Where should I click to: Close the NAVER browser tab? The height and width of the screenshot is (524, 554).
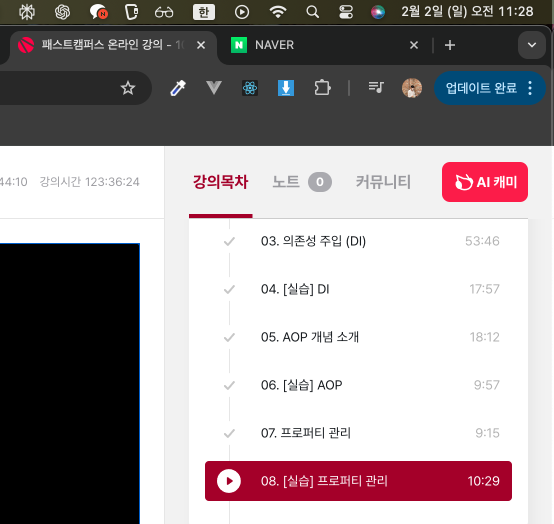pyautogui.click(x=414, y=45)
